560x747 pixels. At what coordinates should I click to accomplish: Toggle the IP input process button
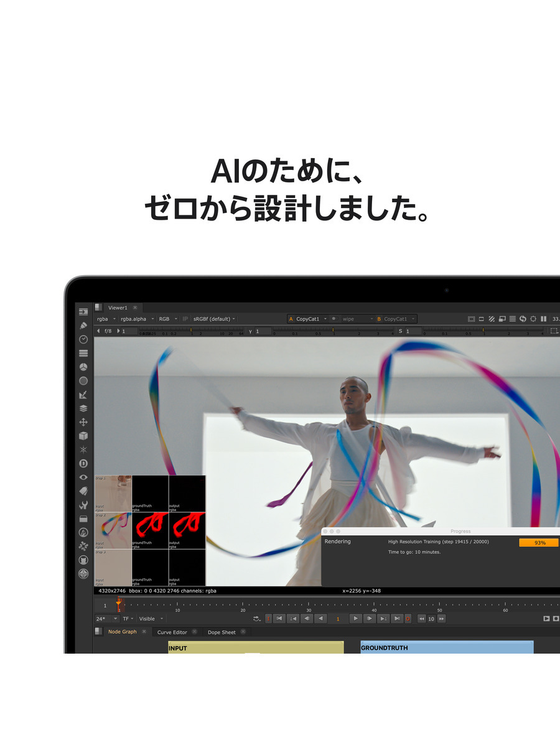click(185, 319)
